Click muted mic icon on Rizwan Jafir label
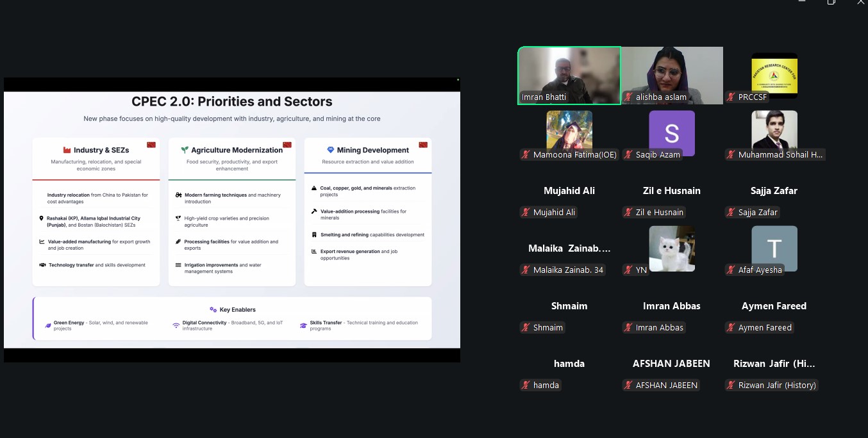The image size is (868, 438). [731, 385]
